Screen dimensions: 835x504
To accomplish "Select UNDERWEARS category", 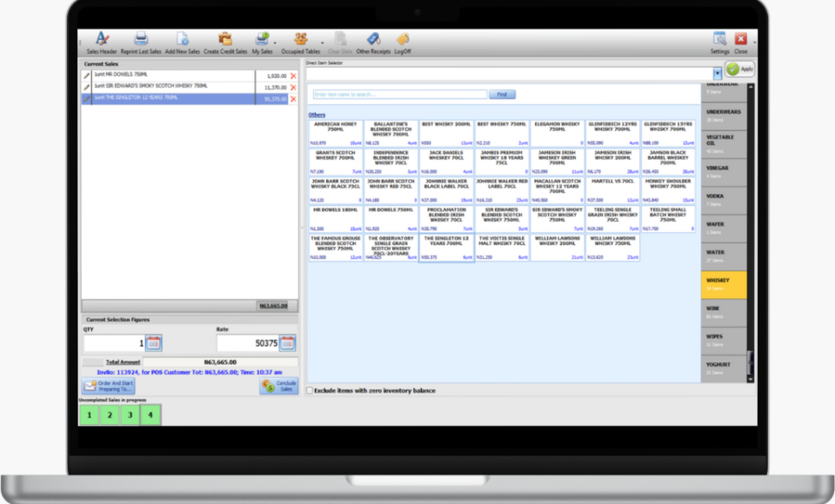I will (724, 116).
